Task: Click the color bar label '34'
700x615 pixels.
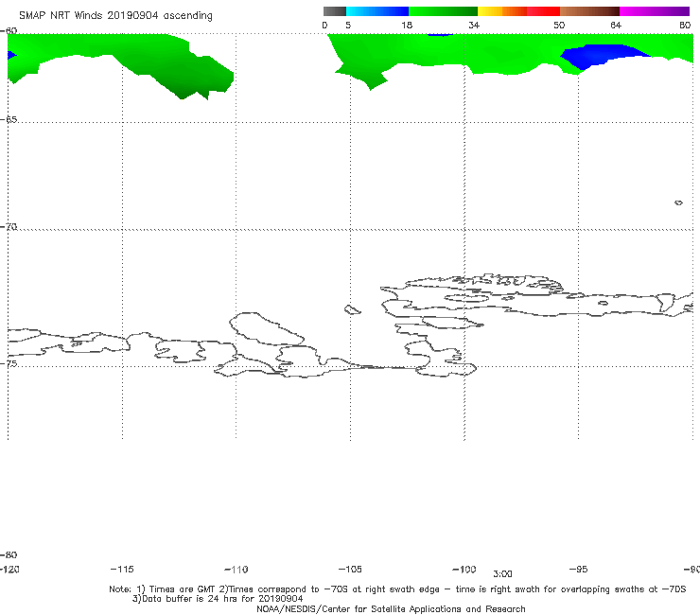Action: (x=474, y=25)
